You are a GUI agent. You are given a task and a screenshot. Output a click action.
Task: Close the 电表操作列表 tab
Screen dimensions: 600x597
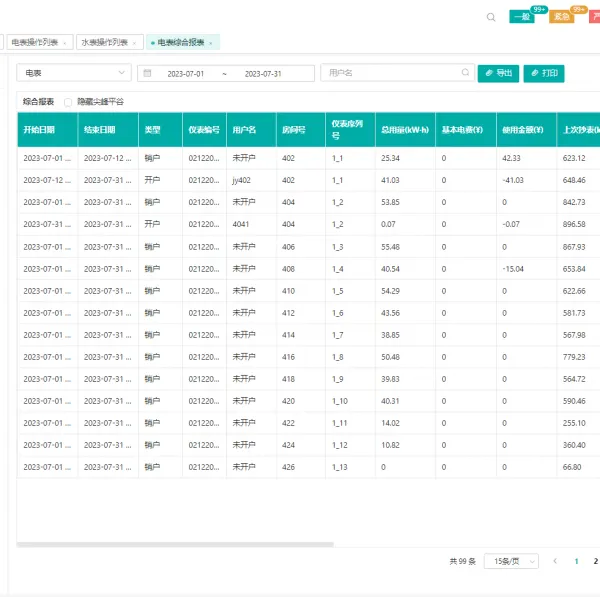coord(65,43)
